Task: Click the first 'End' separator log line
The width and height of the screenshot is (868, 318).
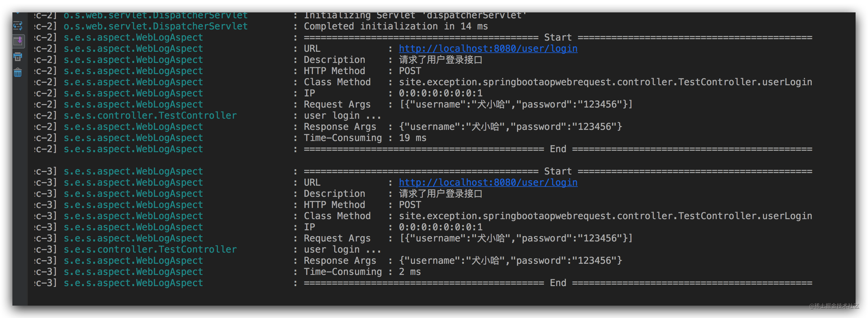Action: [x=558, y=149]
